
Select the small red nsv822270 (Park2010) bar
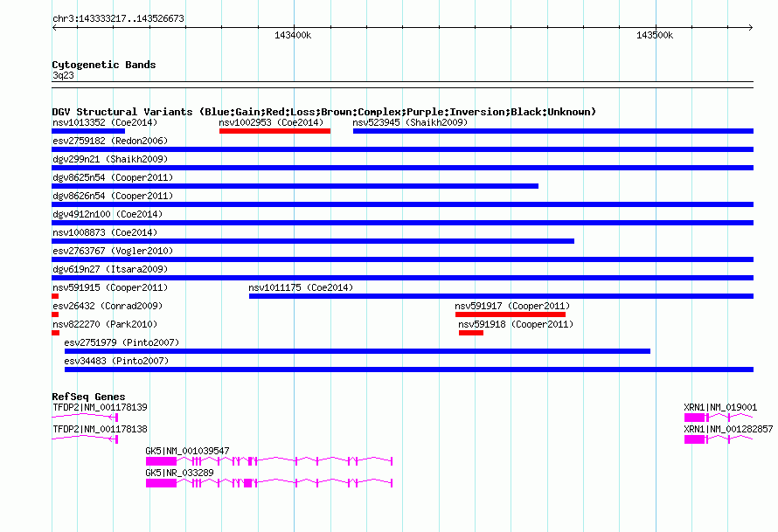[56, 333]
